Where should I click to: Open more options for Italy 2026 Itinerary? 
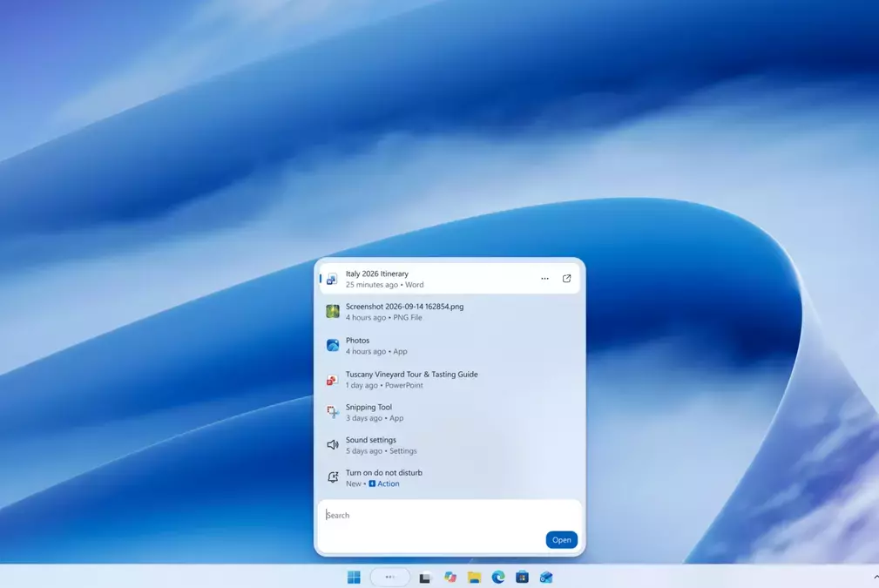point(544,279)
